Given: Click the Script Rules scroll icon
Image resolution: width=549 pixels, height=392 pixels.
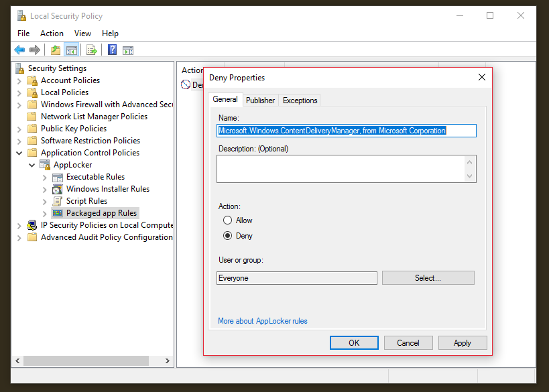Looking at the screenshot, I should pos(58,201).
